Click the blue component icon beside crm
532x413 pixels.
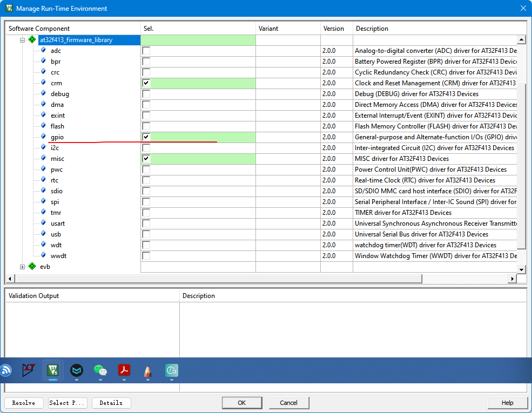43,83
